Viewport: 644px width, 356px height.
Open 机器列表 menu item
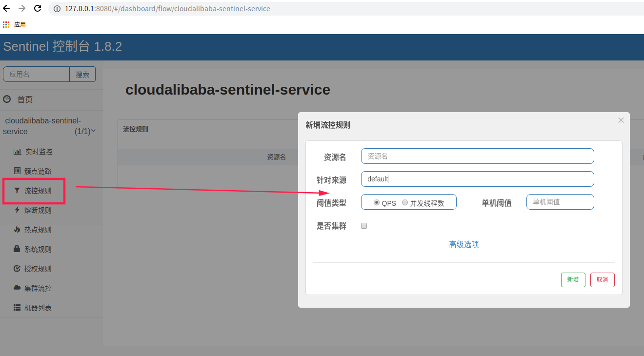[x=38, y=308]
